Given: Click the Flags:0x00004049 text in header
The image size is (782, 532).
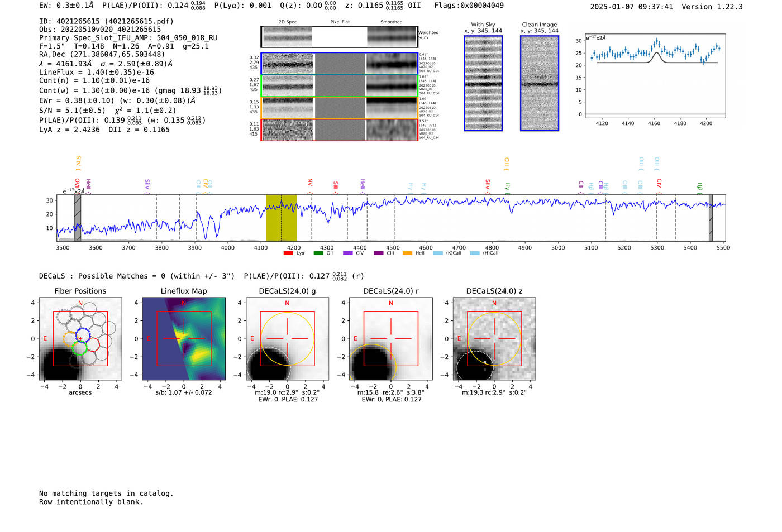Looking at the screenshot, I should (x=469, y=6).
